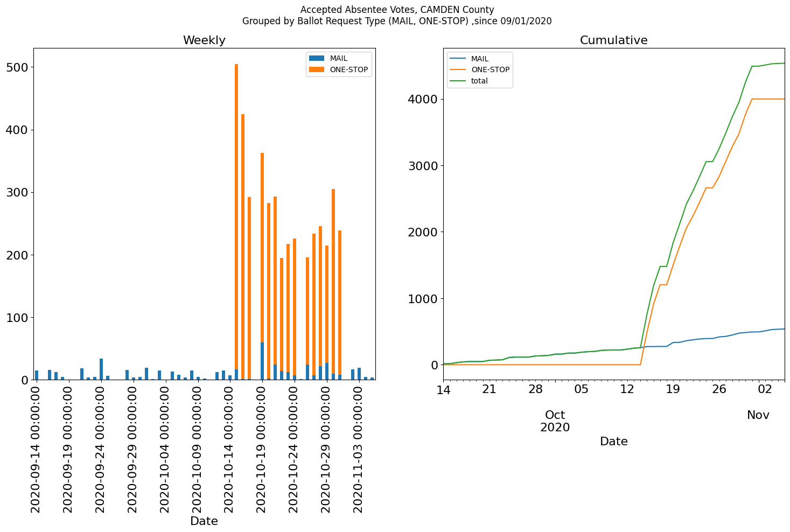The width and height of the screenshot is (790, 532).
Task: Click the x-axis tick '2020-10-19 00:00:00'
Action: pyautogui.click(x=262, y=449)
